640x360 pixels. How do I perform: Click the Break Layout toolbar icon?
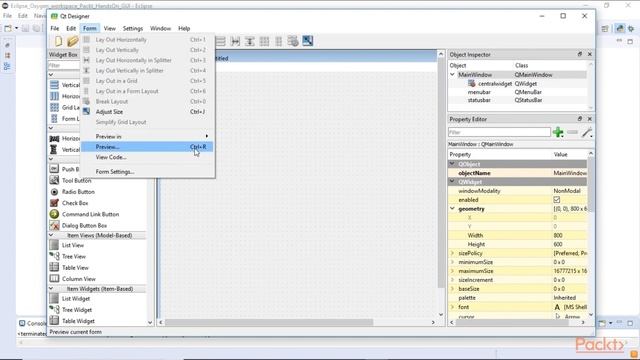pos(293,41)
